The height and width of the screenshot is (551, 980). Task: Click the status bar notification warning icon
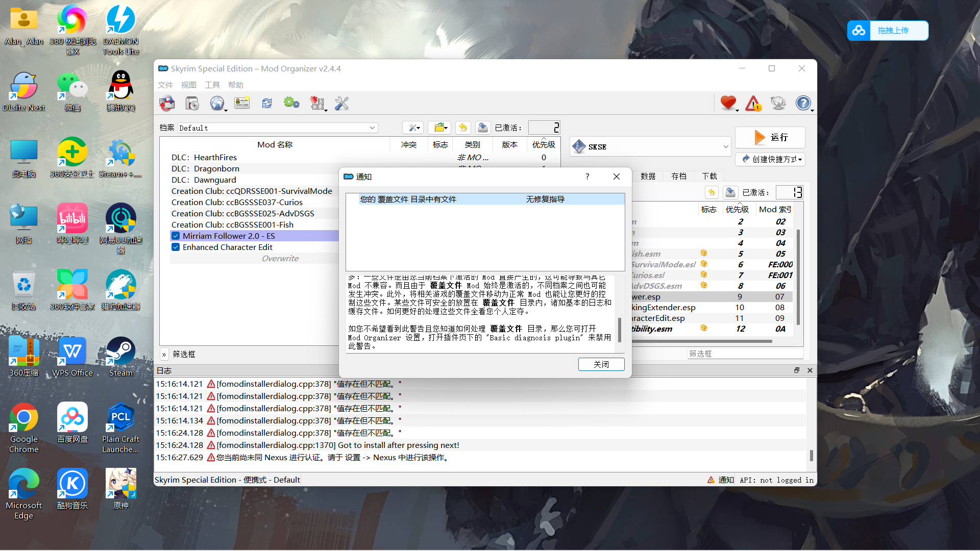coord(710,480)
